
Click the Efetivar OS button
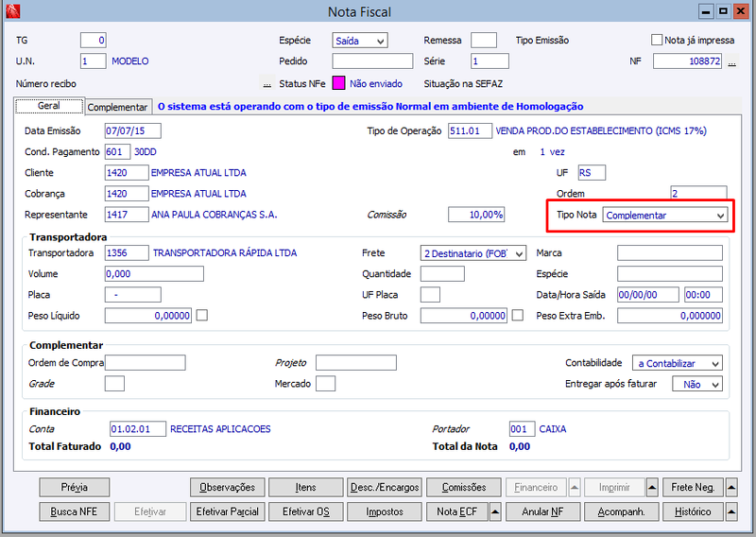coord(305,511)
